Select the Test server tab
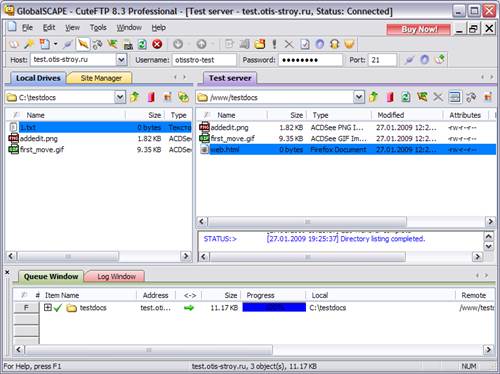 click(230, 78)
